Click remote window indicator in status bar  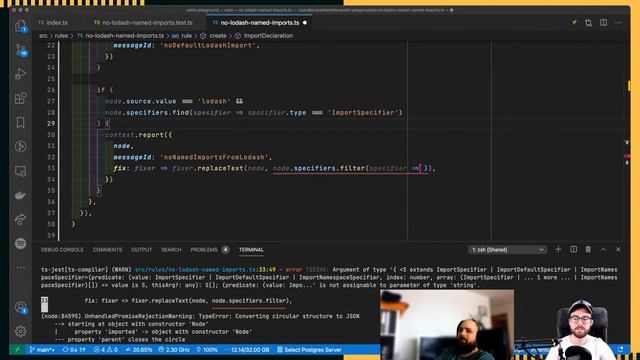17,350
